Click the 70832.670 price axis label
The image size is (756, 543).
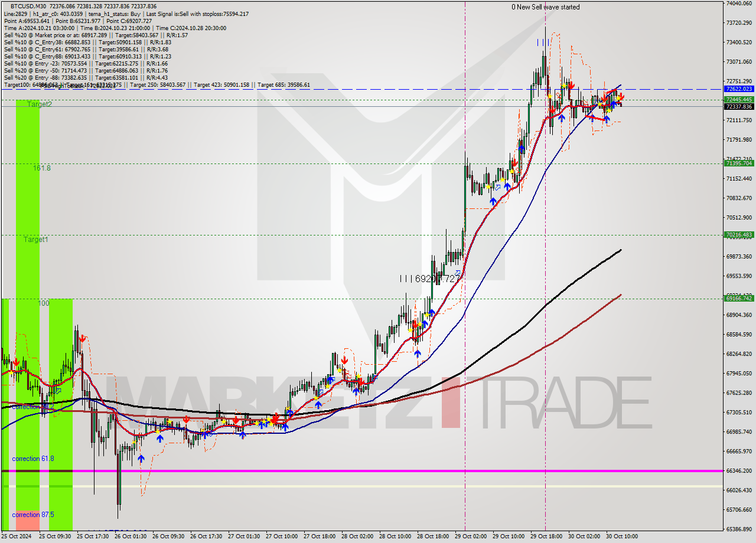(739, 198)
